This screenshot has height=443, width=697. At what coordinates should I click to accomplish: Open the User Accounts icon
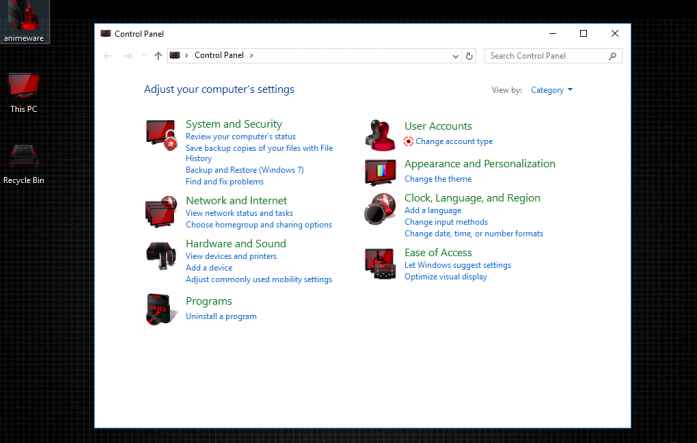(380, 134)
